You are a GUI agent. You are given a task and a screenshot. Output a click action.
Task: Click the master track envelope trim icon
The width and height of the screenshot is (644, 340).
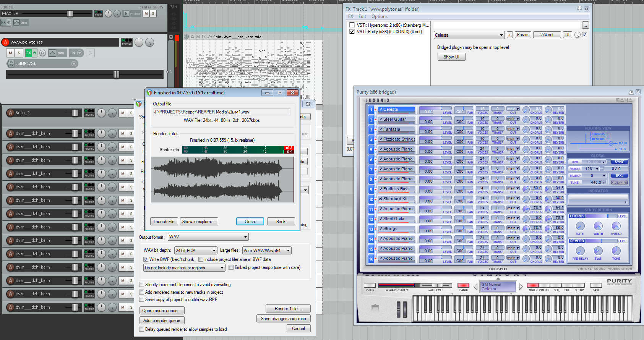tap(16, 23)
